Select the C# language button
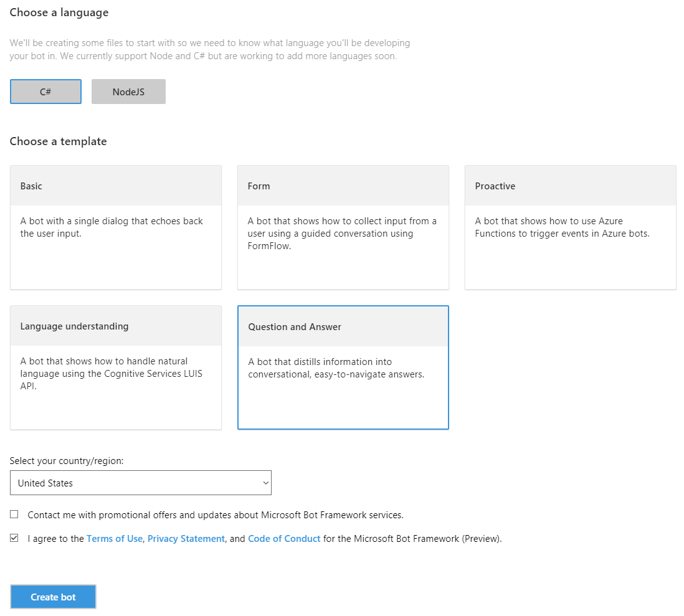The width and height of the screenshot is (684, 616). [x=45, y=92]
